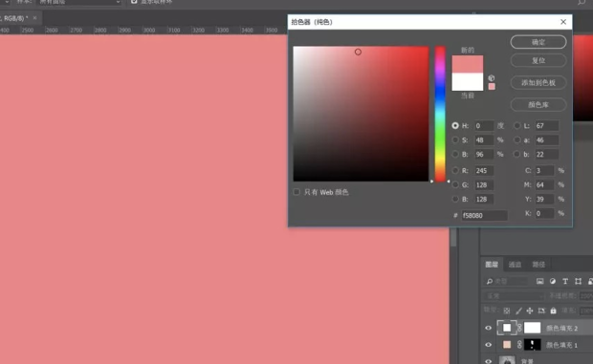
Task: Click the L field showing 67
Action: click(x=546, y=126)
